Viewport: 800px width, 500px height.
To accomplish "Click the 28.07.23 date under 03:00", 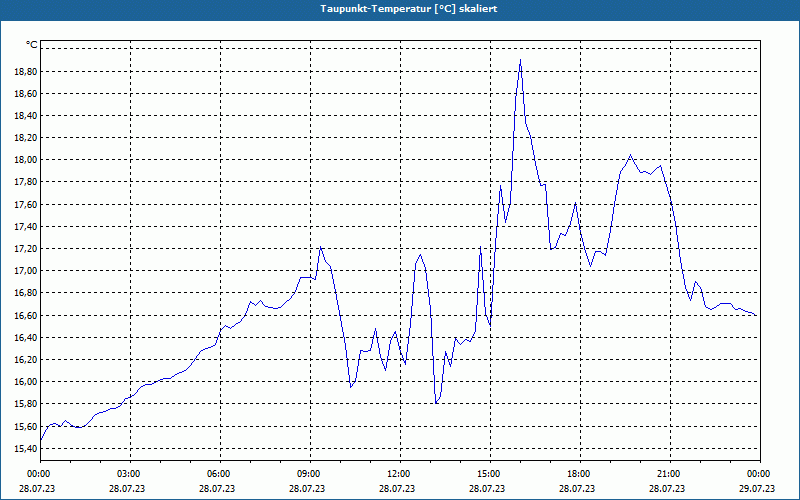I will click(127, 488).
